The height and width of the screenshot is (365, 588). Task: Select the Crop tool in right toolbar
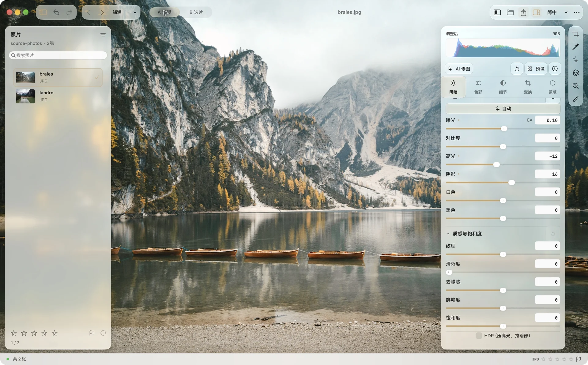point(575,34)
